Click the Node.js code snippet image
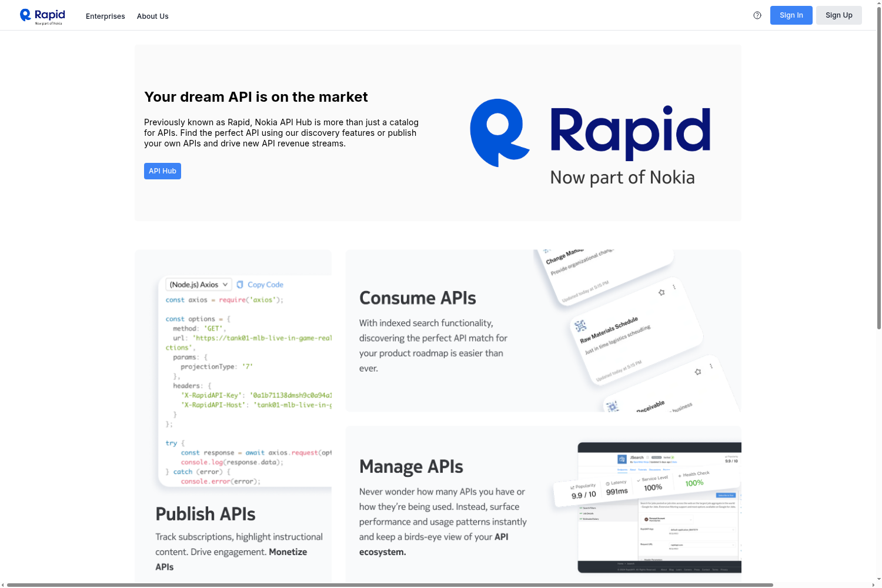Screen dimensions: 882x588 [245, 381]
